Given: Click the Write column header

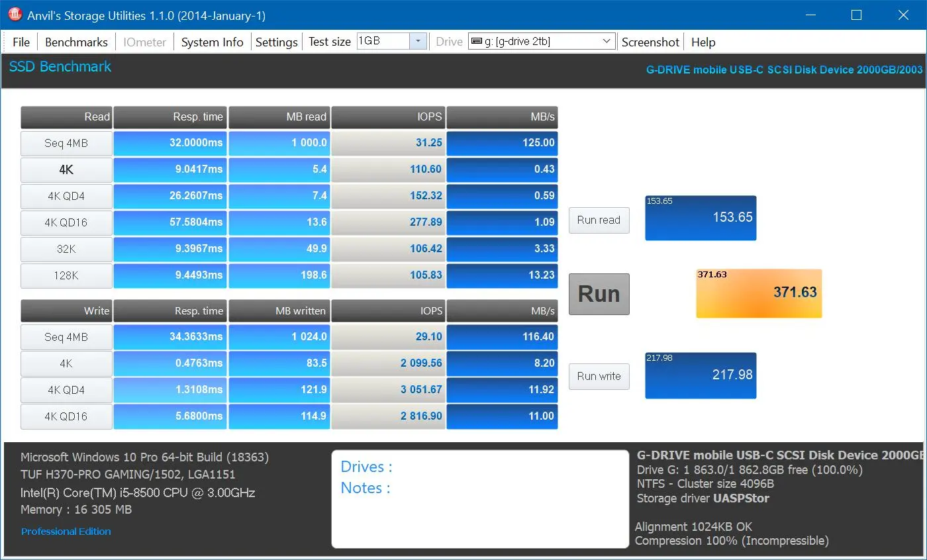Looking at the screenshot, I should click(x=66, y=311).
